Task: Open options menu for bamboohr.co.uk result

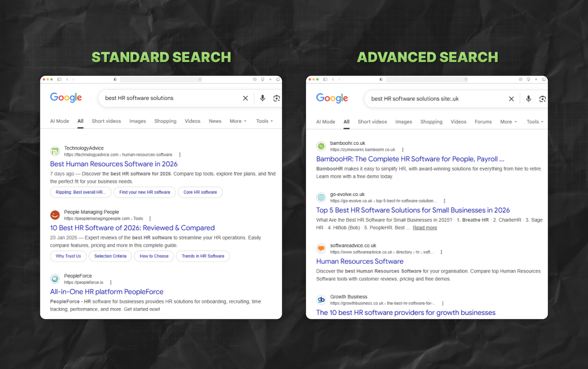Action: click(403, 149)
